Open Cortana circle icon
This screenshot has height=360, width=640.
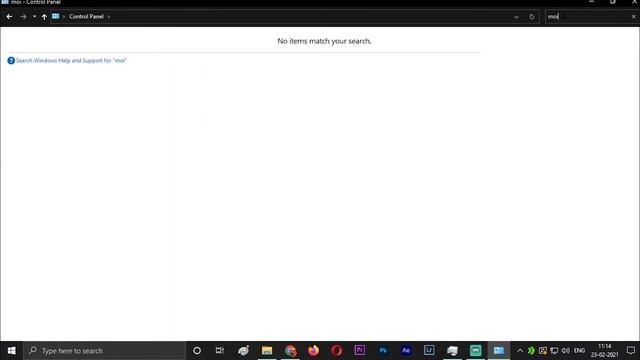(x=197, y=351)
